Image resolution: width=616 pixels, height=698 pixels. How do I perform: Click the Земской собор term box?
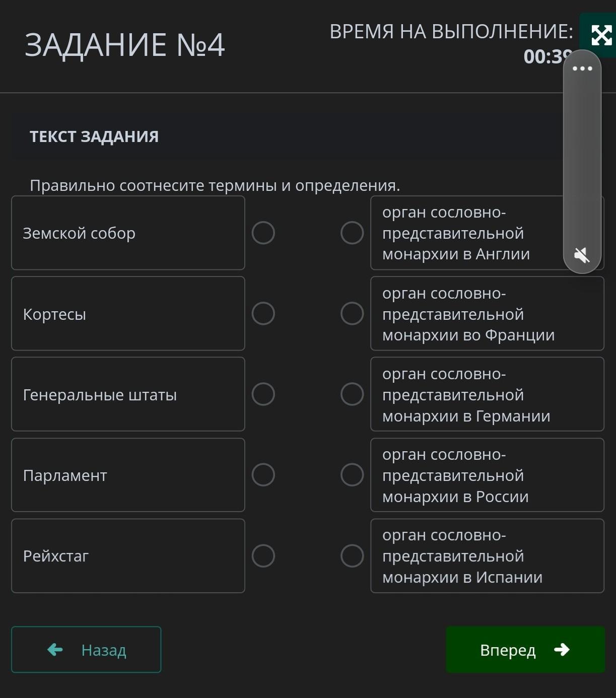(x=128, y=233)
